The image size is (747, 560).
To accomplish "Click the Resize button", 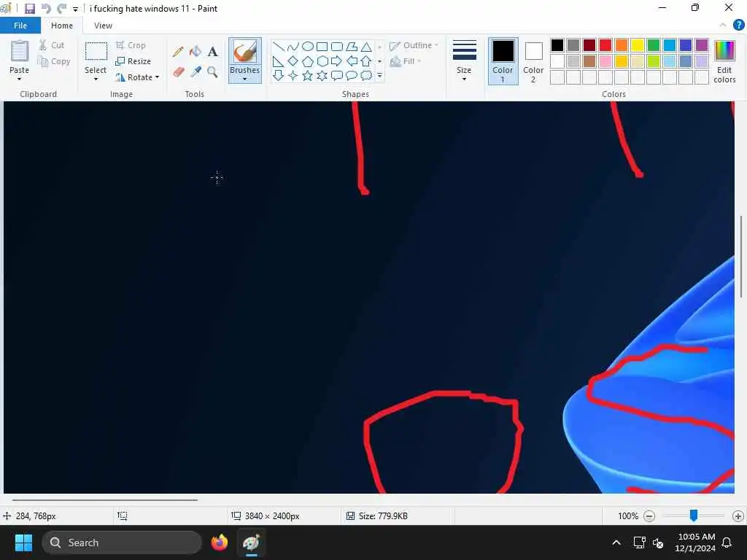I will click(x=133, y=61).
